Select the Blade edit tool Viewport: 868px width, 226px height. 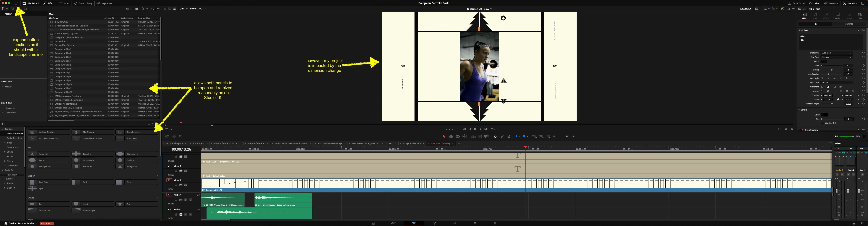(x=458, y=136)
